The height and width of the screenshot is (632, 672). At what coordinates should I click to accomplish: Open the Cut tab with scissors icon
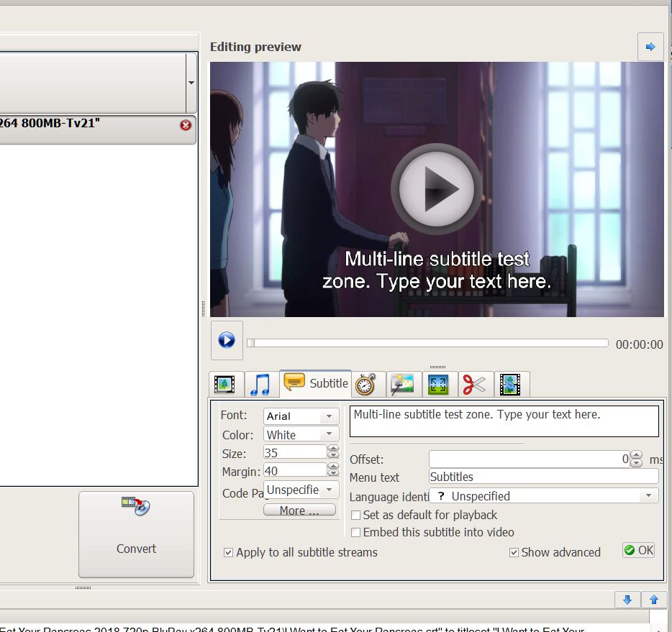point(474,384)
